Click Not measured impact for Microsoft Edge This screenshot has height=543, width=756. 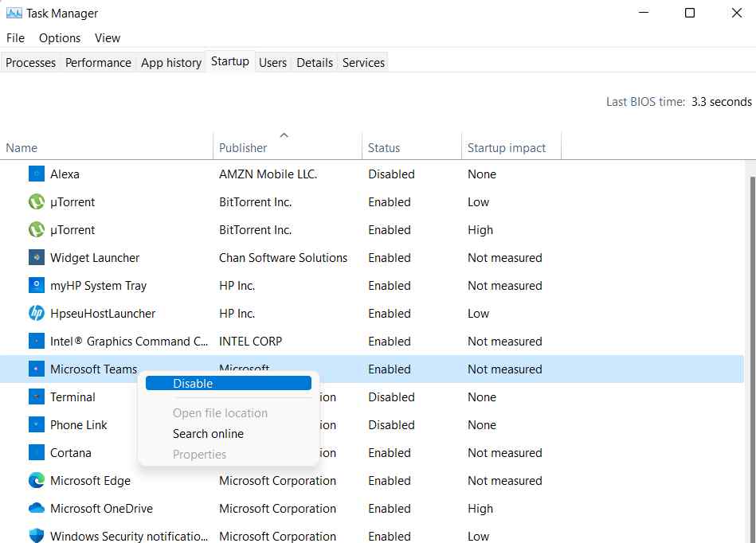(505, 481)
